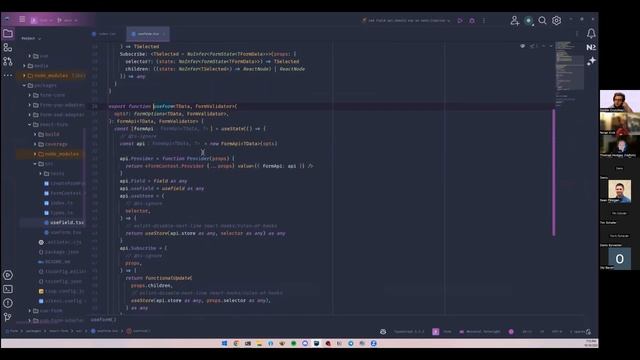Open the main hamburger menu
This screenshot has width=640, height=360.
(22, 19)
